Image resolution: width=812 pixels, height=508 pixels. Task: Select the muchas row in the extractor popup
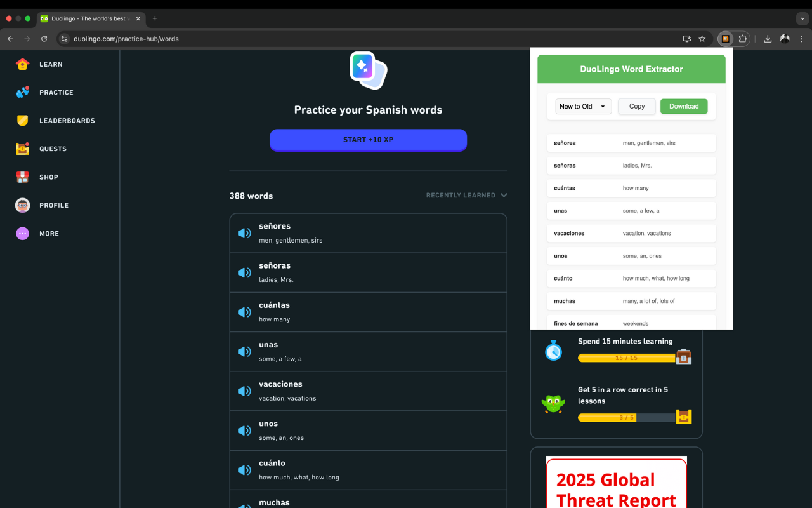coord(631,301)
